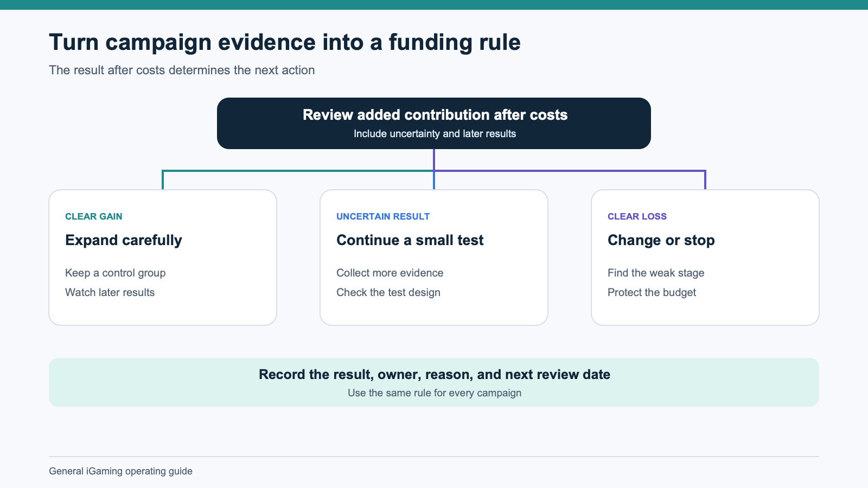This screenshot has height=488, width=868.
Task: Select 'Use the same rule for every campaign'
Action: point(435,393)
